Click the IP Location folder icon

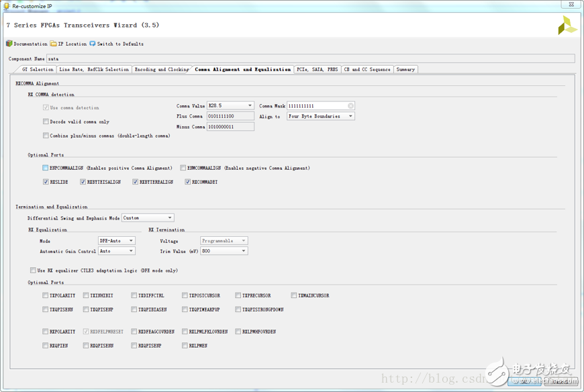click(53, 44)
